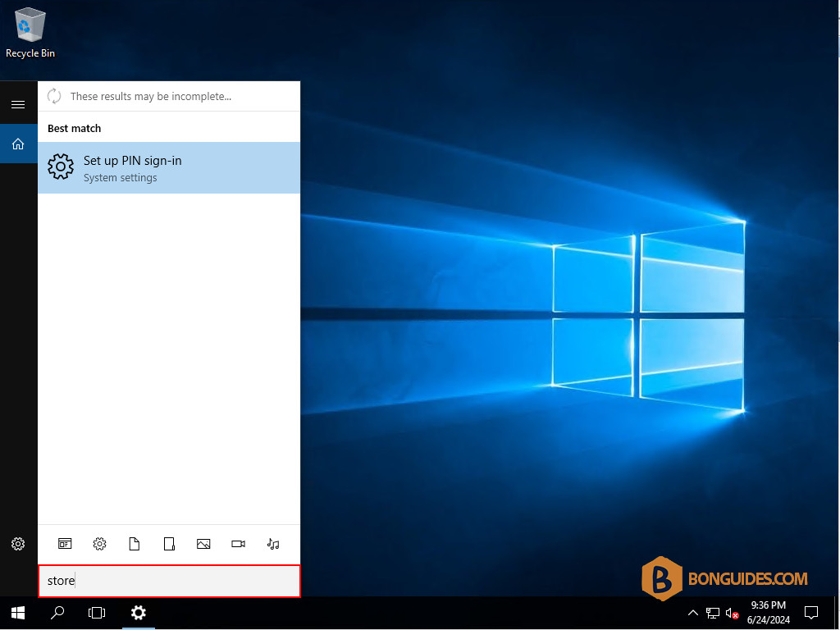This screenshot has width=840, height=630.
Task: Open the Recycle Bin desktop icon
Action: 30,32
